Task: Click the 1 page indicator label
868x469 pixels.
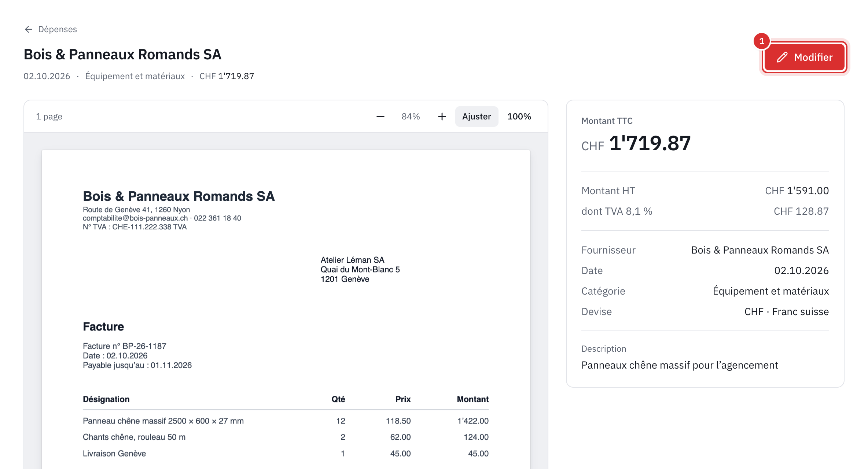Action: pyautogui.click(x=49, y=117)
